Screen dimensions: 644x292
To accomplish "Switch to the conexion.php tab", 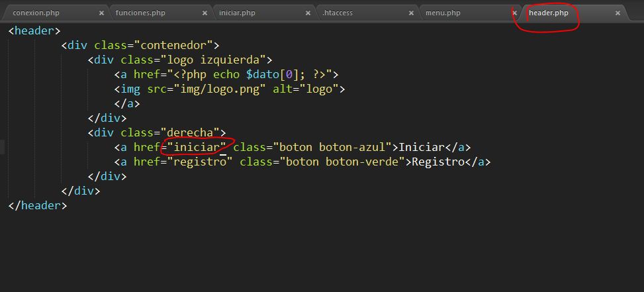I will [36, 13].
